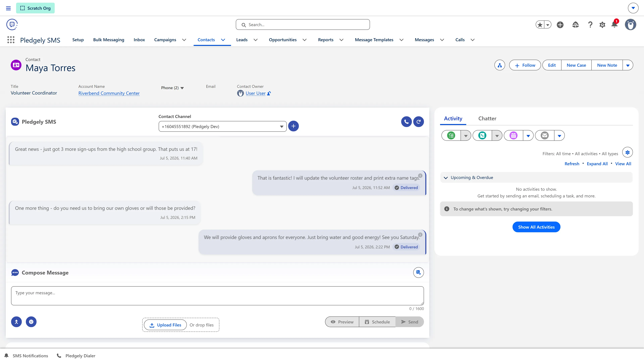Open the Help question mark icon
Screen dimensions: 644x362
click(590, 25)
